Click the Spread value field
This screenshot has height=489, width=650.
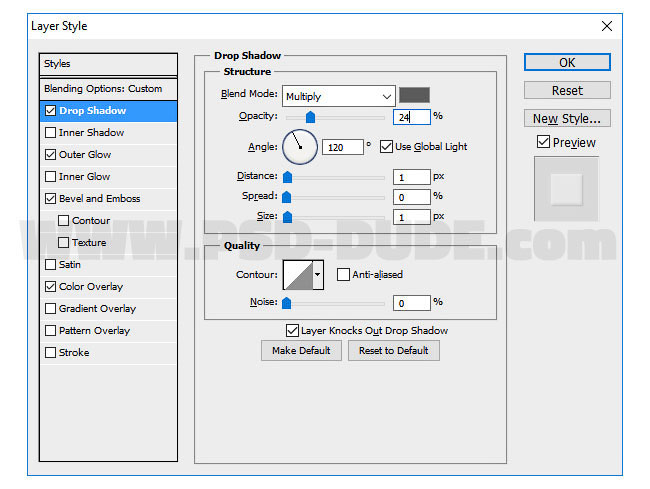(x=412, y=197)
